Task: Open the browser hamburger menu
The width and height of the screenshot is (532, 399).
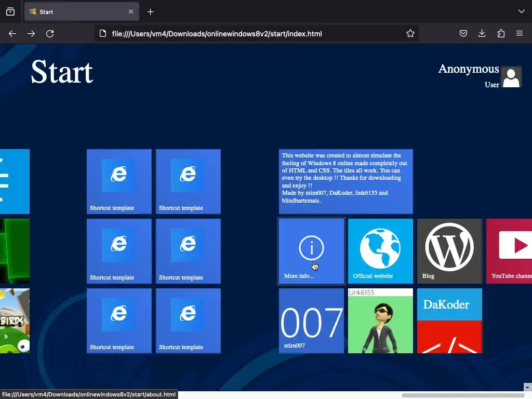Action: (x=520, y=33)
